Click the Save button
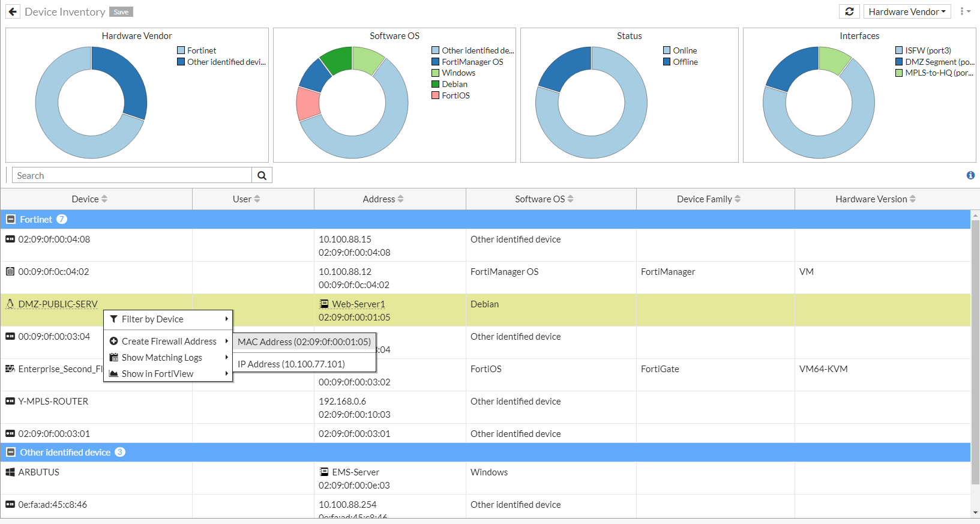Viewport: 980px width, 524px height. tap(121, 12)
